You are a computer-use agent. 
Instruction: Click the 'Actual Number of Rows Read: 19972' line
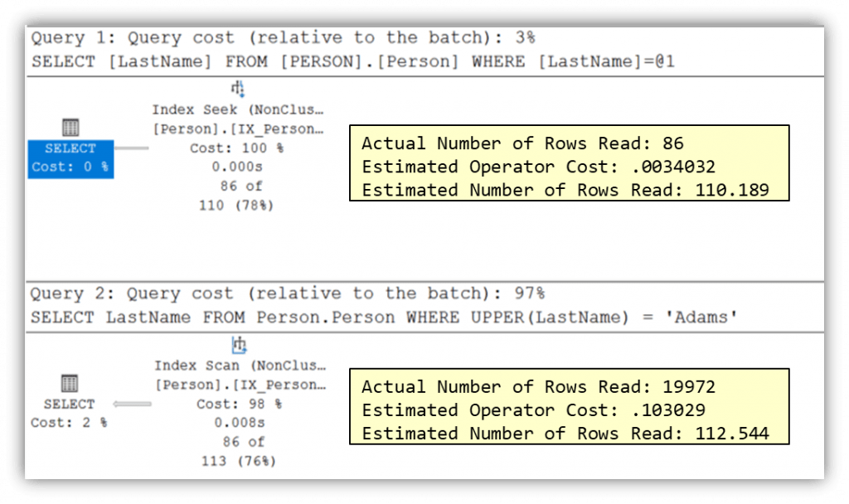click(x=537, y=386)
